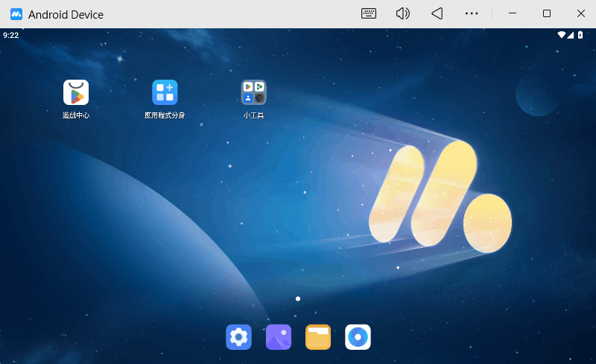Open the 遊戲中心 Play Store app
Viewport: 596px width, 364px height.
click(76, 92)
